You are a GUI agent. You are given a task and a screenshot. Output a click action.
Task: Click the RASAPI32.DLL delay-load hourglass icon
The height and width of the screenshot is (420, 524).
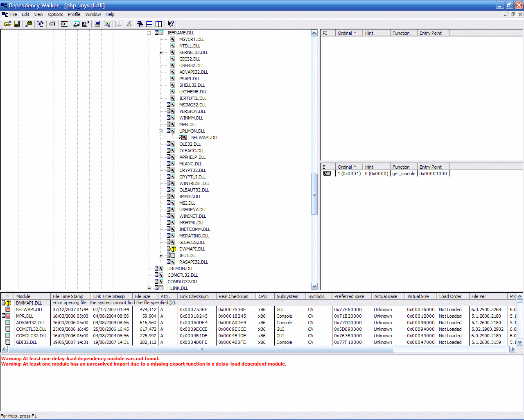168,262
